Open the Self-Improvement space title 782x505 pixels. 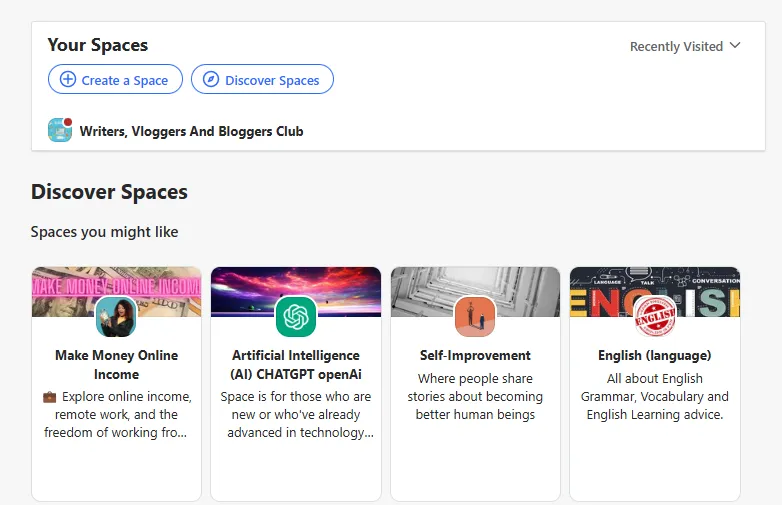pyautogui.click(x=475, y=355)
